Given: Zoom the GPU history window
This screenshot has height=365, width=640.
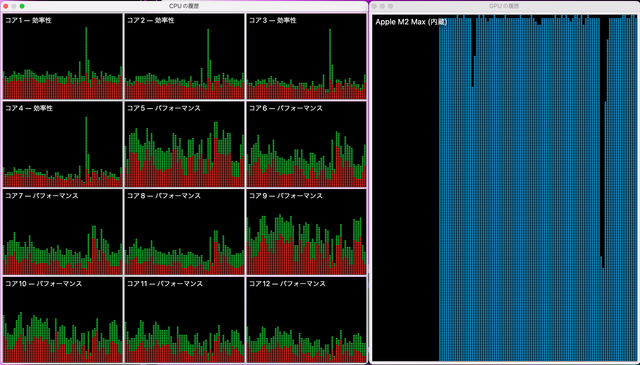Looking at the screenshot, I should pyautogui.click(x=391, y=6).
